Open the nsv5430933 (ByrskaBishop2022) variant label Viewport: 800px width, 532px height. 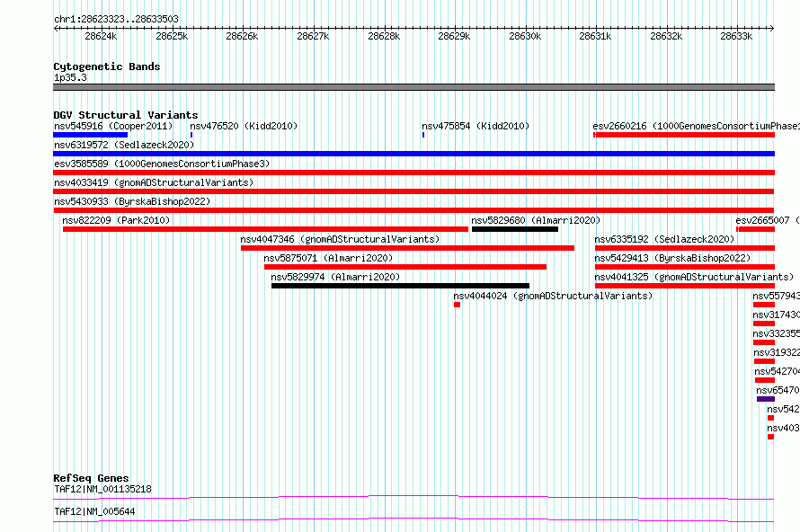[132, 201]
